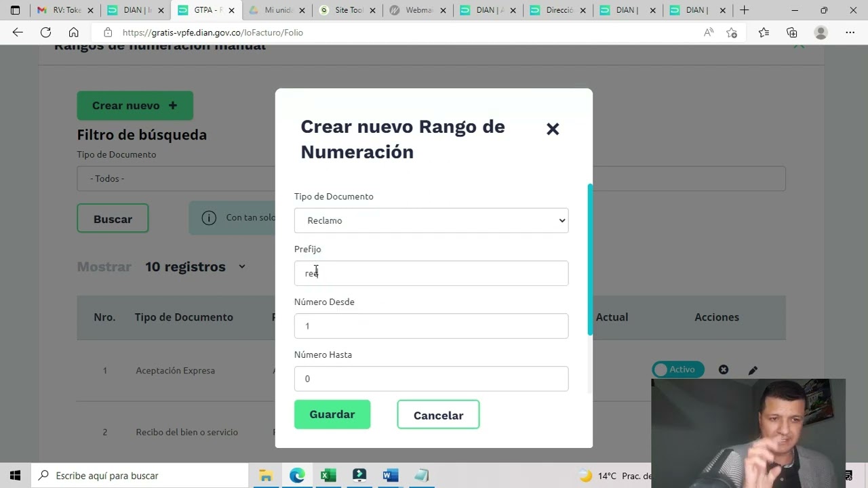Switch to the Site Tools tab
Screen dimensions: 868x488
347,10
